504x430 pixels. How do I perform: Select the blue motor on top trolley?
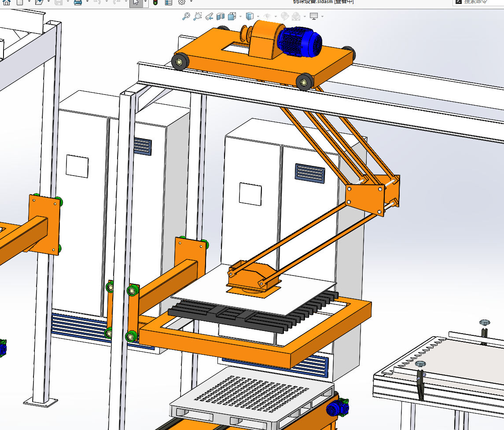pos(300,42)
